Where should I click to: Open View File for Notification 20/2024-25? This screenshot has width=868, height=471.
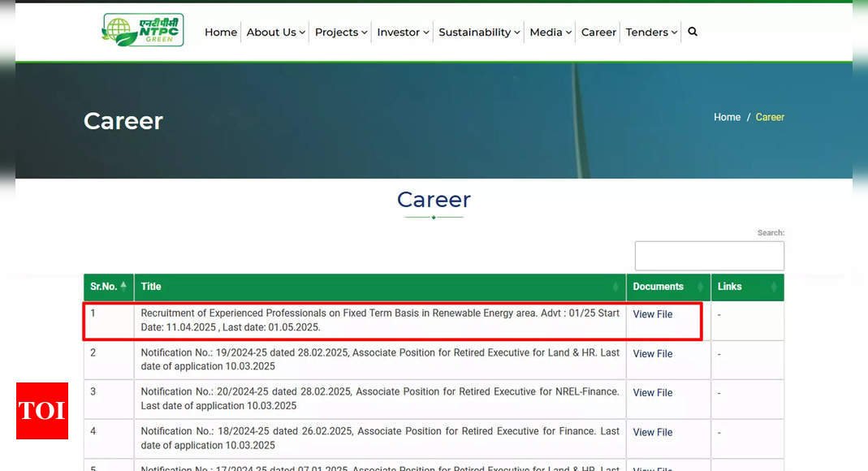coord(653,393)
